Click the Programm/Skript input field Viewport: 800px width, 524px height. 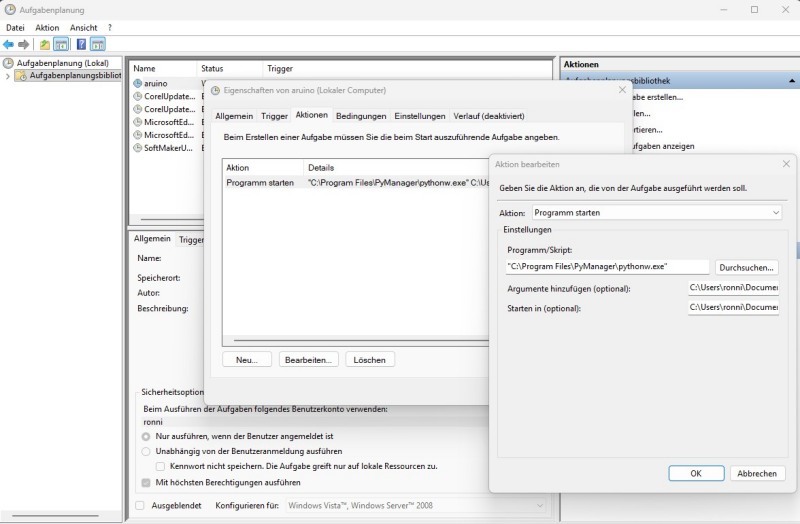[x=606, y=267]
